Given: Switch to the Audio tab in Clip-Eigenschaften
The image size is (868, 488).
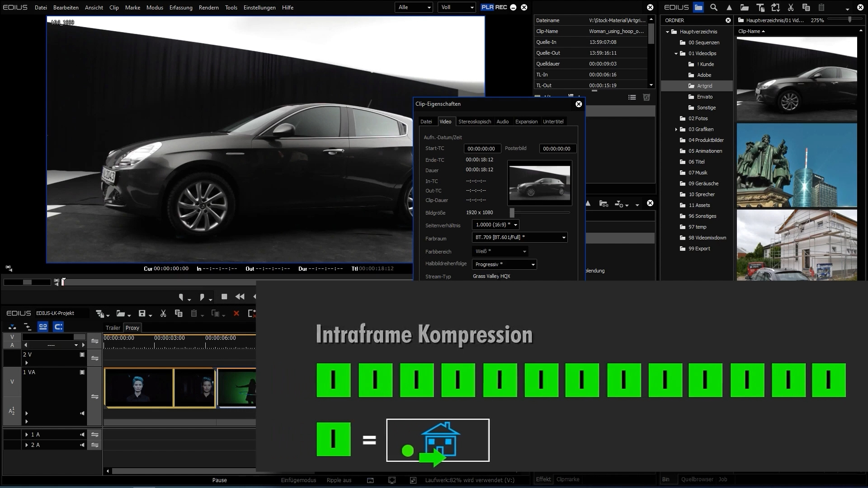Looking at the screenshot, I should (x=502, y=122).
